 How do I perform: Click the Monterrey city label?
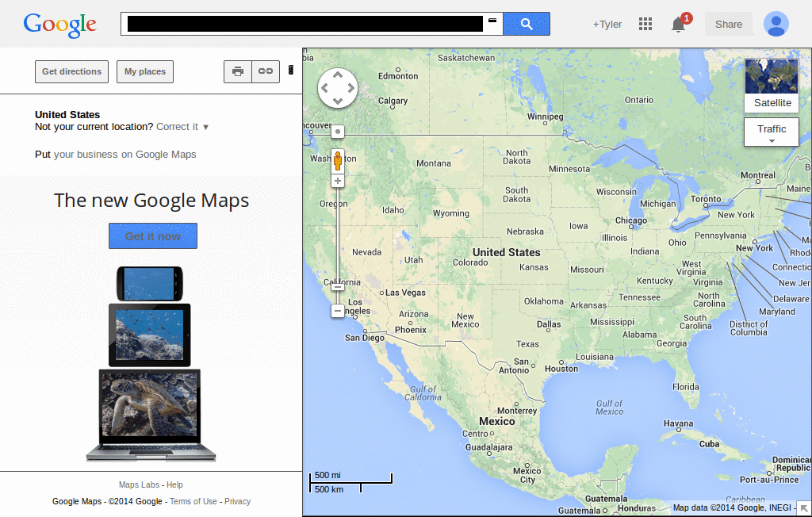pyautogui.click(x=517, y=411)
